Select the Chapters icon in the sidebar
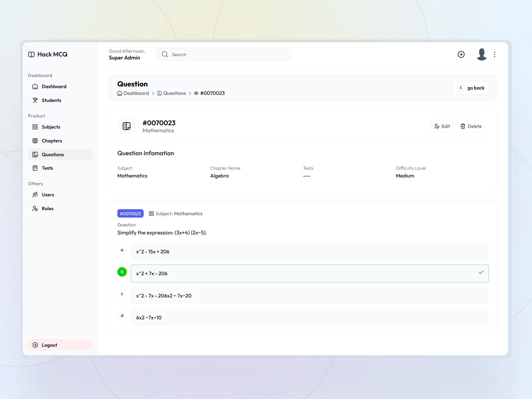 [35, 141]
